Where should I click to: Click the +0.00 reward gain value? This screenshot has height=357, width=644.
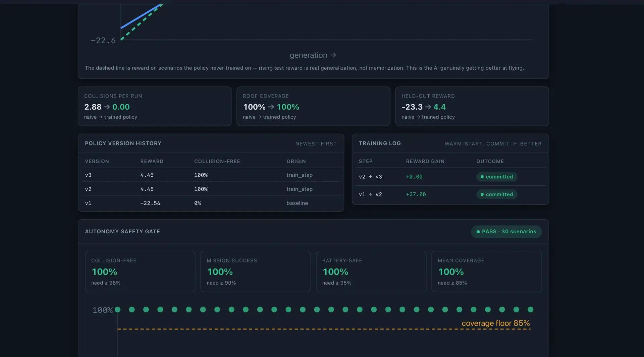click(414, 177)
